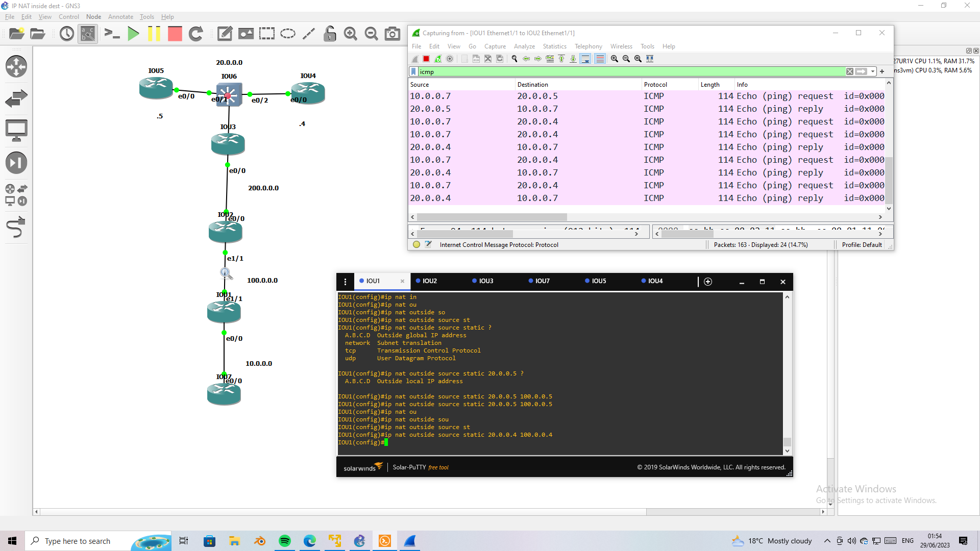The width and height of the screenshot is (980, 551).
Task: Start all nodes with the green play icon
Action: pyautogui.click(x=133, y=34)
